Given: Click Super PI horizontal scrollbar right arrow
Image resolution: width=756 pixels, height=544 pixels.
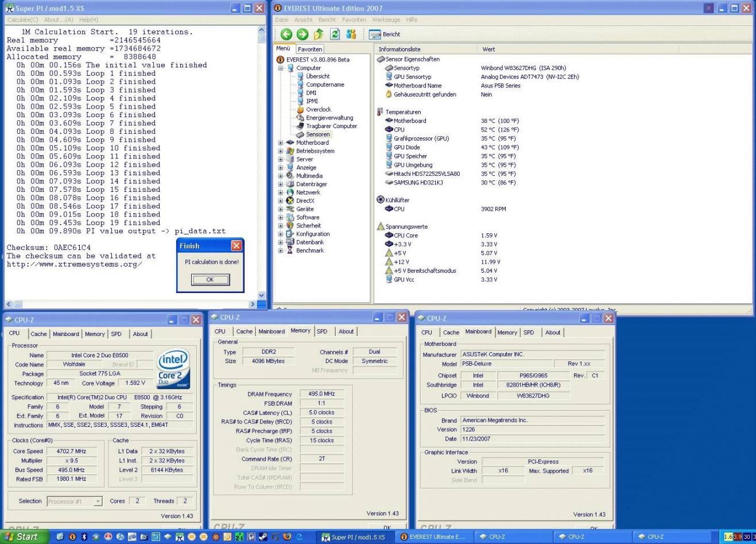Looking at the screenshot, I should click(253, 304).
